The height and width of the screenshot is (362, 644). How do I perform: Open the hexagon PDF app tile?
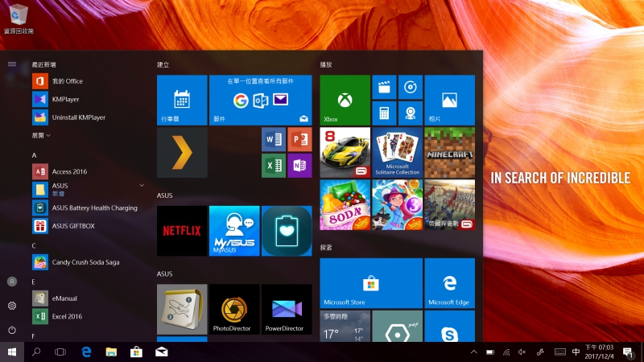(x=397, y=327)
